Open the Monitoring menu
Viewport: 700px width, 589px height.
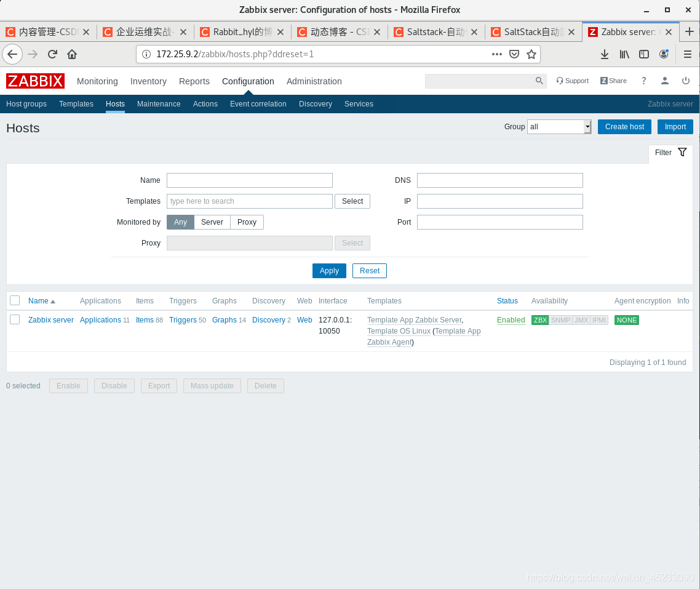tap(97, 81)
